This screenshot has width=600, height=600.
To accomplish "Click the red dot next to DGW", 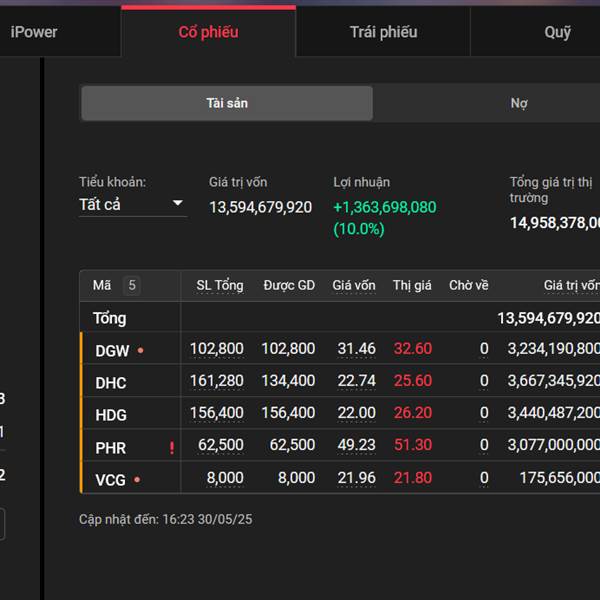I will pos(140,350).
